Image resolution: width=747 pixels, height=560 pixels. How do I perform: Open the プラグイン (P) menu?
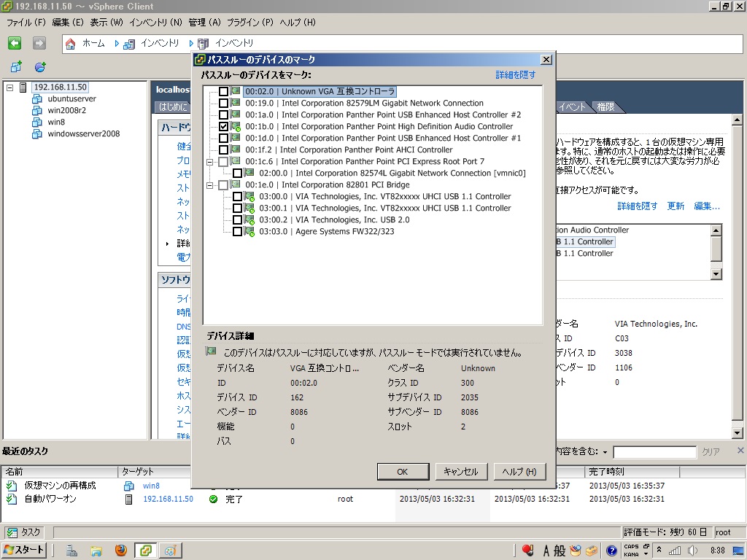coord(250,23)
